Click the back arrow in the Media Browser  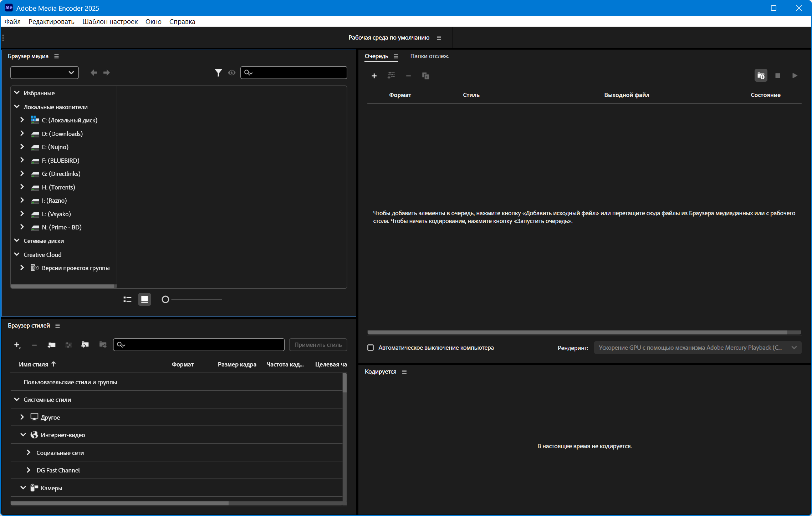click(94, 73)
